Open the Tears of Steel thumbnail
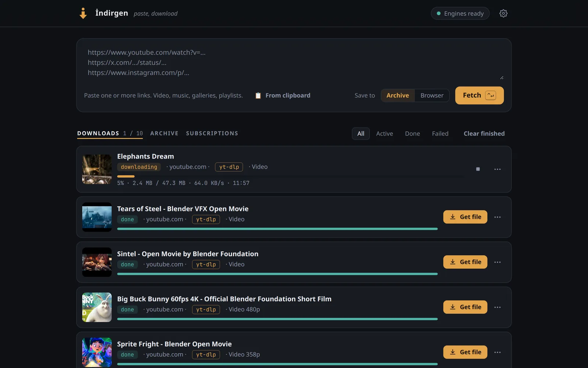This screenshot has width=588, height=368. pyautogui.click(x=97, y=217)
